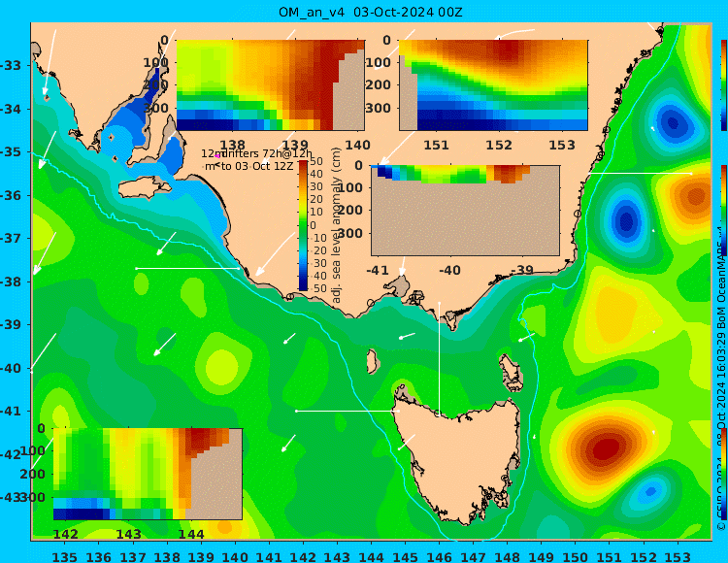Click the orange warm eddy near longitude 153.5

pyautogui.click(x=694, y=196)
